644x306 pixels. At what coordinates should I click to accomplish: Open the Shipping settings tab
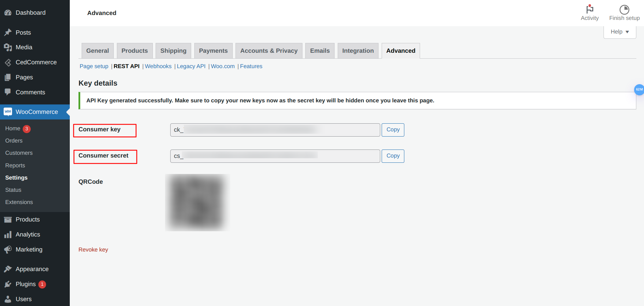pyautogui.click(x=173, y=51)
